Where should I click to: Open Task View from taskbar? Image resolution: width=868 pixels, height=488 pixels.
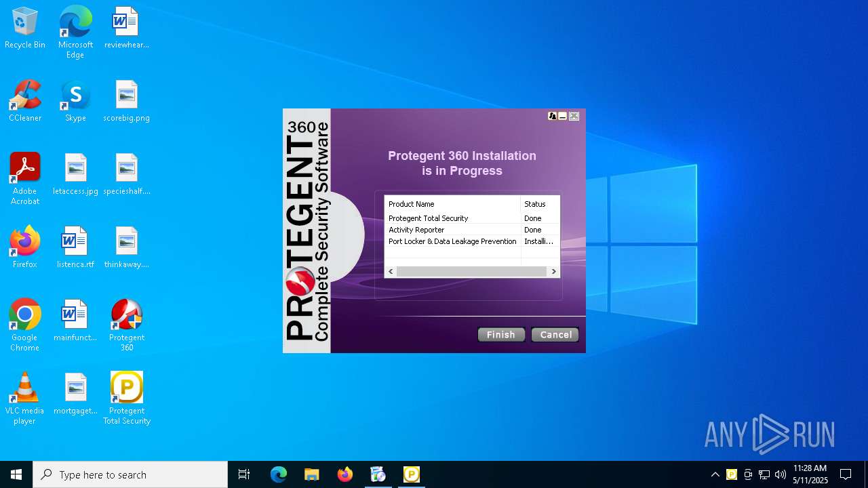click(x=244, y=474)
